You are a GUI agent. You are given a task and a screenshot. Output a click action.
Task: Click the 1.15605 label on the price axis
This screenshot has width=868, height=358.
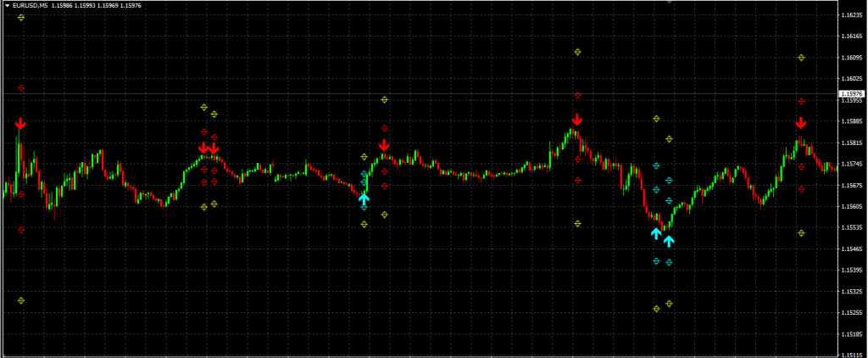[x=851, y=206]
